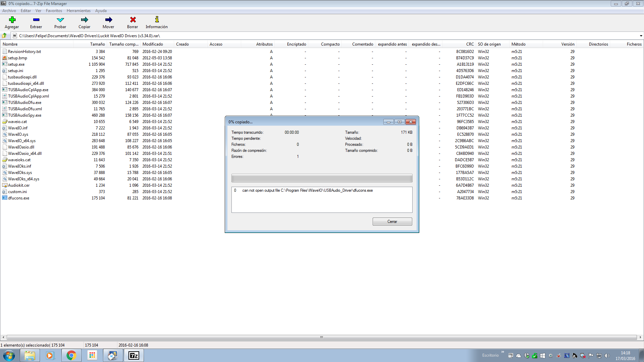Click the archive path input field

point(325,36)
